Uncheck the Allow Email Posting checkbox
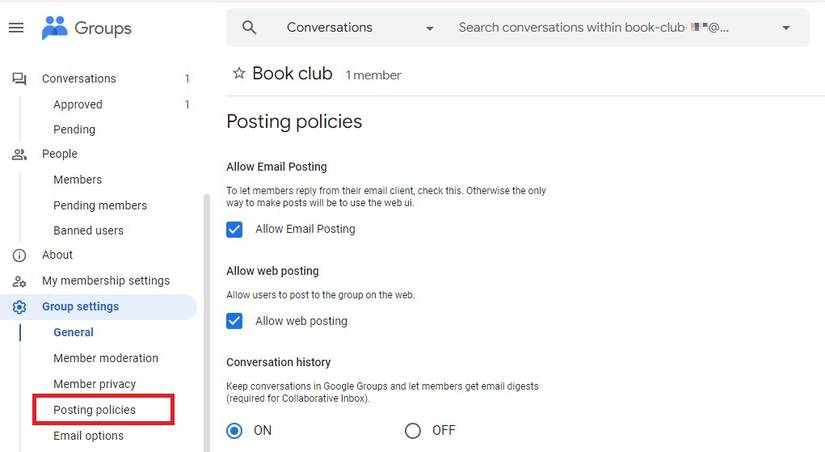Screen dimensions: 825x452 [x=235, y=229]
